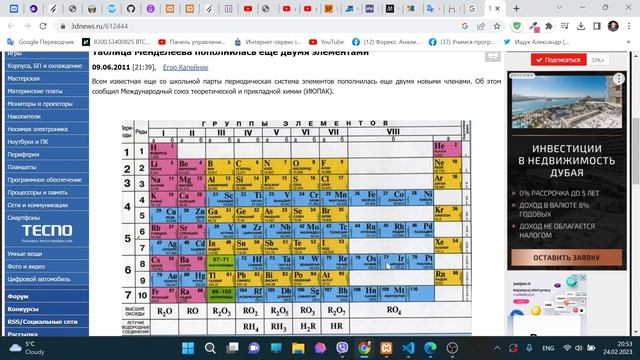Open the Конкурсы sidebar link

pos(23,309)
